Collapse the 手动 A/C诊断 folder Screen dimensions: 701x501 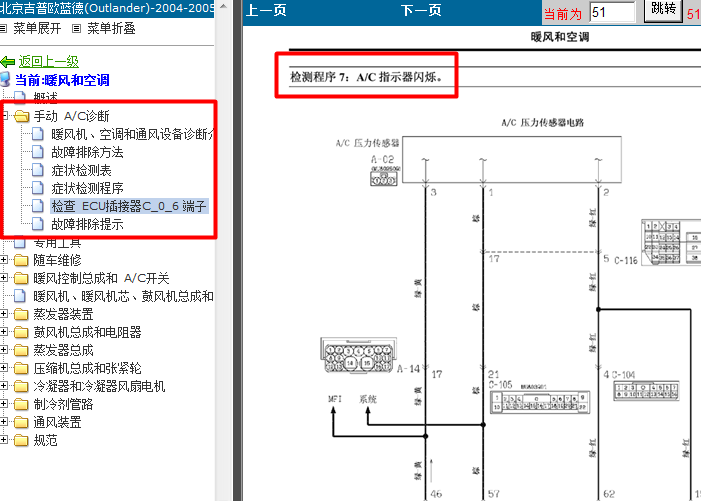pos(4,116)
